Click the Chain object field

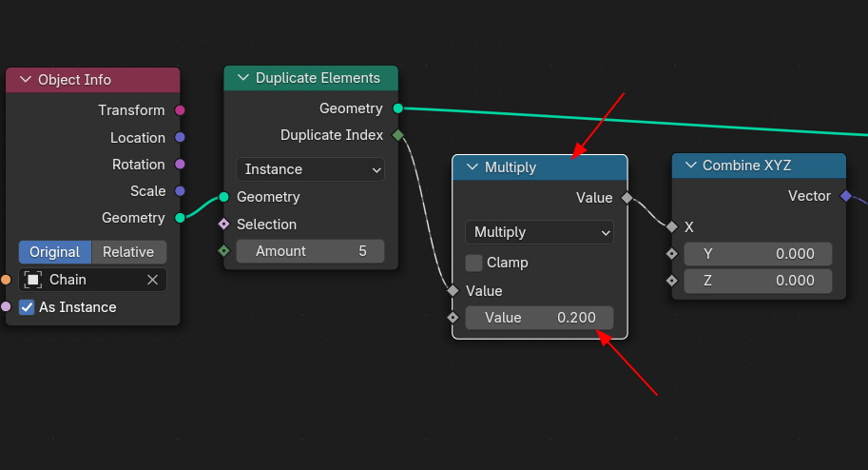(x=92, y=280)
